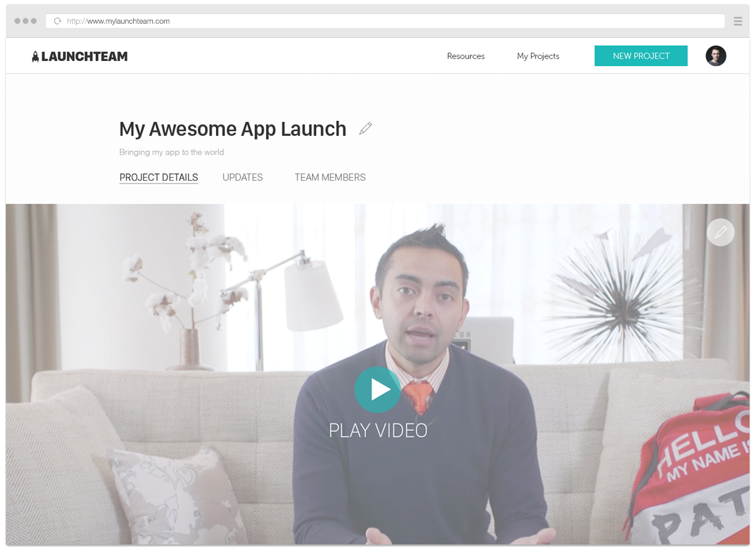Viewport: 756px width, 552px height.
Task: Click the NEW PROJECT button
Action: (641, 55)
